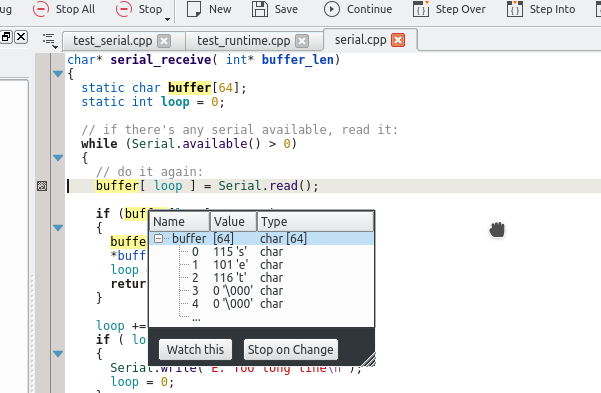Image resolution: width=601 pixels, height=393 pixels.
Task: Click the side panel float/detach icon
Action: 6,37
